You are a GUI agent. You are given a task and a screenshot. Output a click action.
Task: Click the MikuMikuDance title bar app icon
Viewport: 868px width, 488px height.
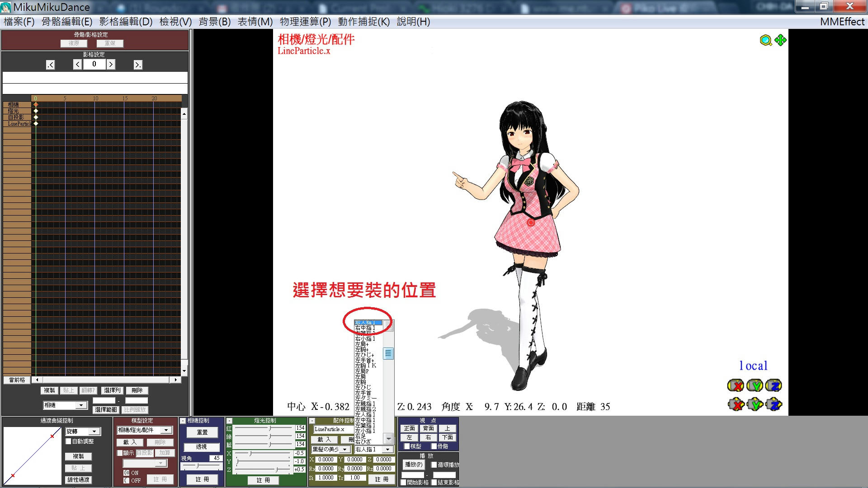6,7
